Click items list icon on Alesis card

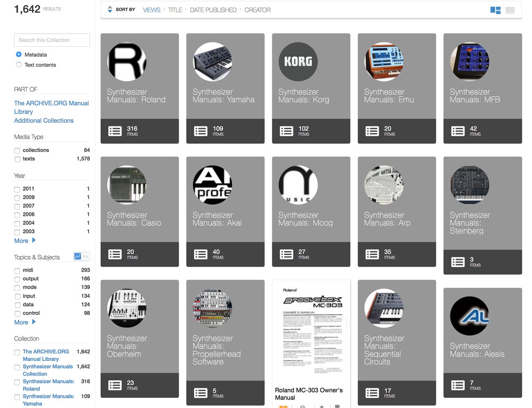coord(458,385)
